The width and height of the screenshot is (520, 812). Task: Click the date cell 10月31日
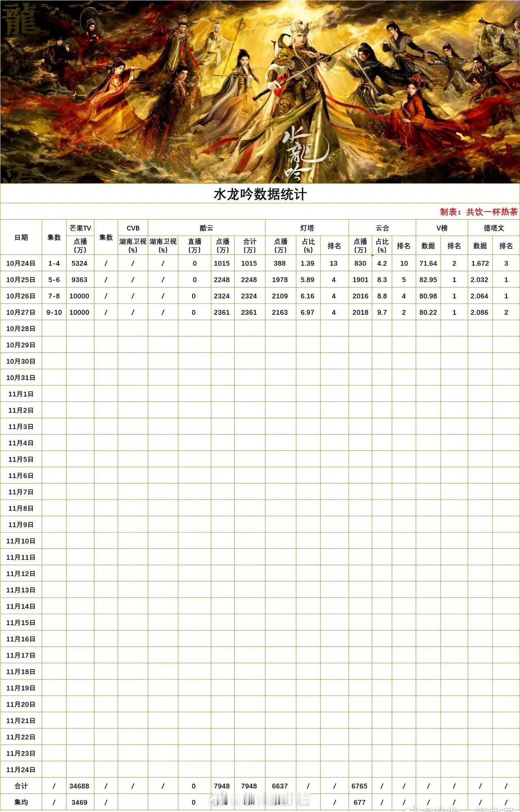click(21, 377)
